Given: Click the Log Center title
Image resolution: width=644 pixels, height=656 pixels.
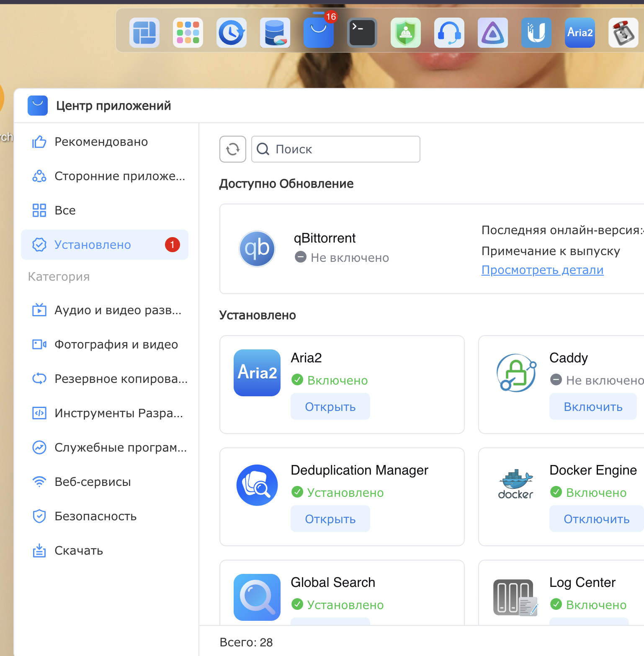Looking at the screenshot, I should click(x=582, y=582).
